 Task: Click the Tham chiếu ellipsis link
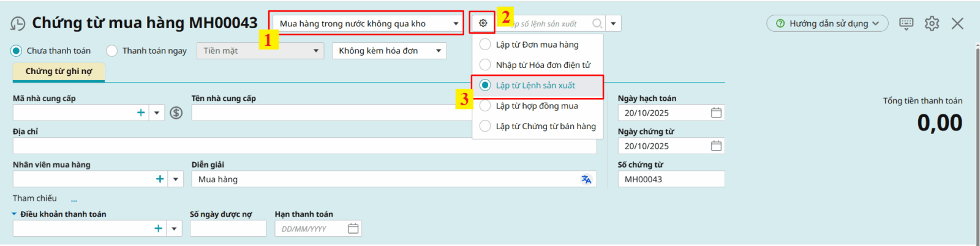(74, 199)
